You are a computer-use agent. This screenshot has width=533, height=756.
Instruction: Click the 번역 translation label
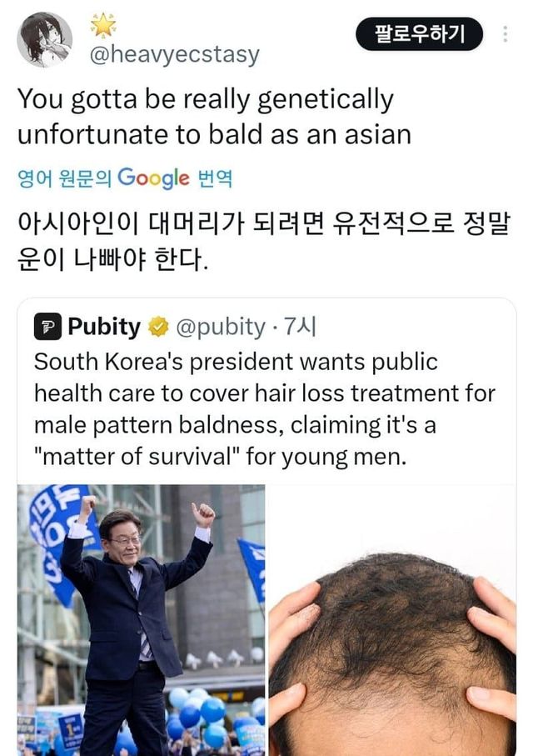(x=216, y=179)
